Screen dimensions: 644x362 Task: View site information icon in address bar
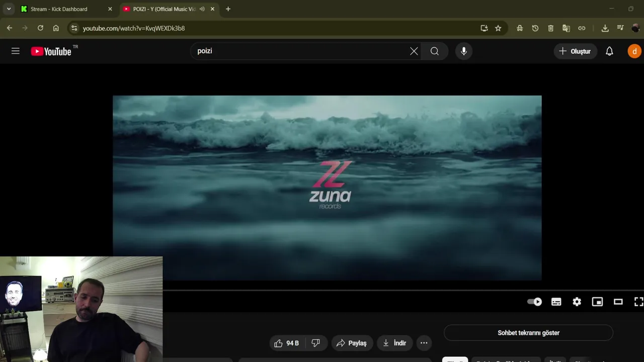click(74, 28)
